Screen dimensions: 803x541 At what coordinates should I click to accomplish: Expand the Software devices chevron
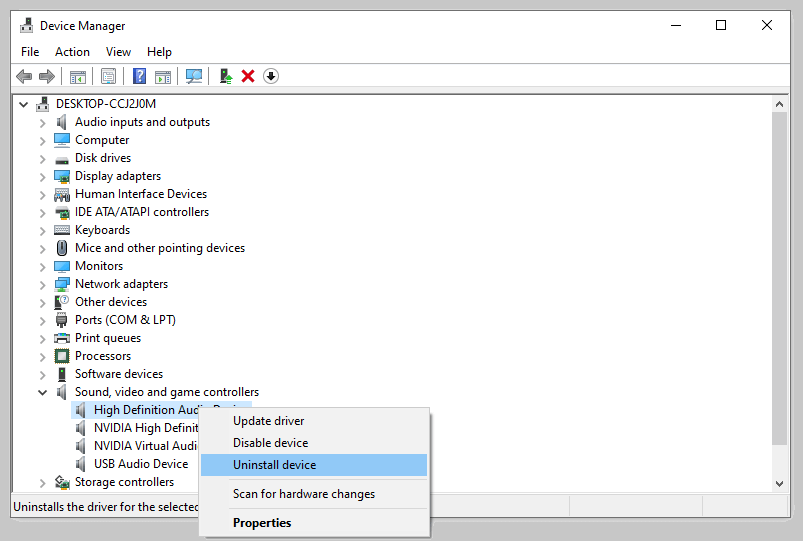43,374
